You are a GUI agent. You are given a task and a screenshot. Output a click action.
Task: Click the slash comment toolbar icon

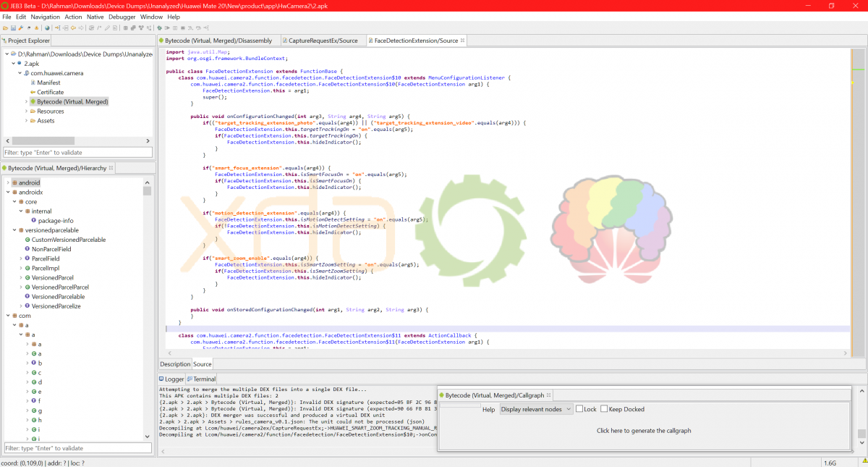pos(99,28)
